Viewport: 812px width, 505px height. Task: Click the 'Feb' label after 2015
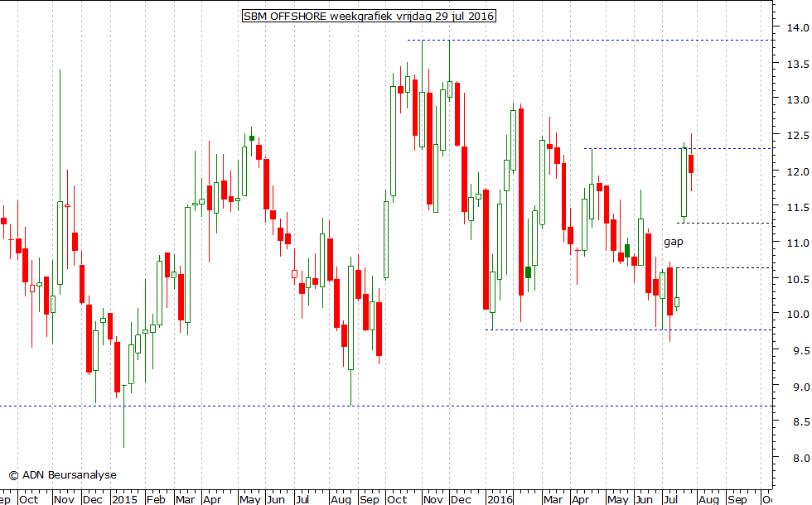pos(156,499)
